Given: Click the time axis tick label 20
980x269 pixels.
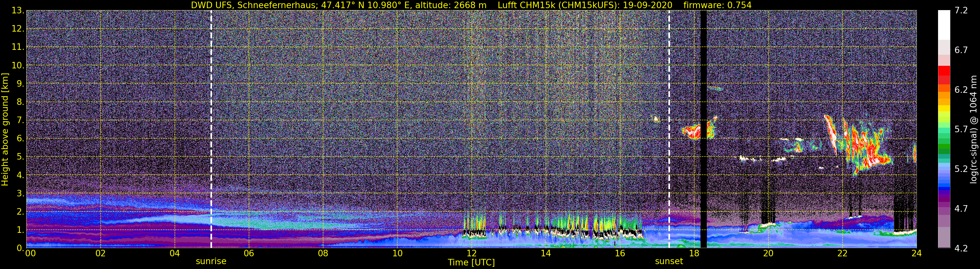Looking at the screenshot, I should pyautogui.click(x=768, y=253).
